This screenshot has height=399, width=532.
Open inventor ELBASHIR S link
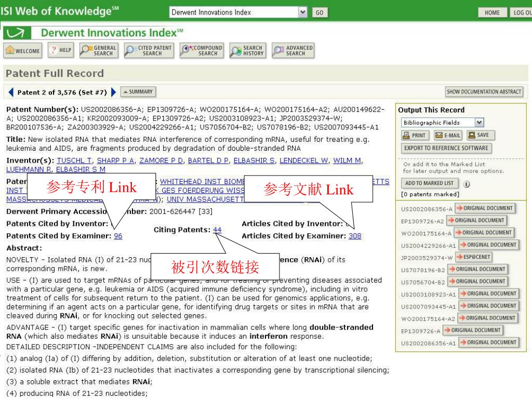(x=254, y=161)
